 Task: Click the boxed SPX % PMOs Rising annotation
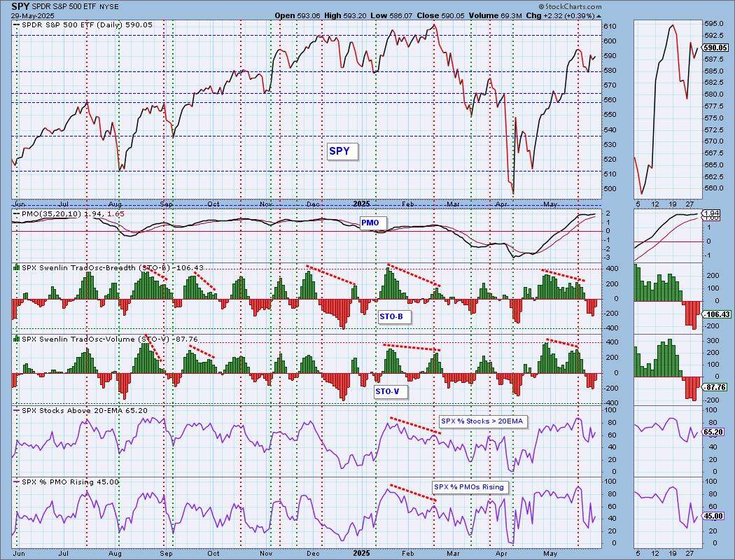[x=469, y=487]
